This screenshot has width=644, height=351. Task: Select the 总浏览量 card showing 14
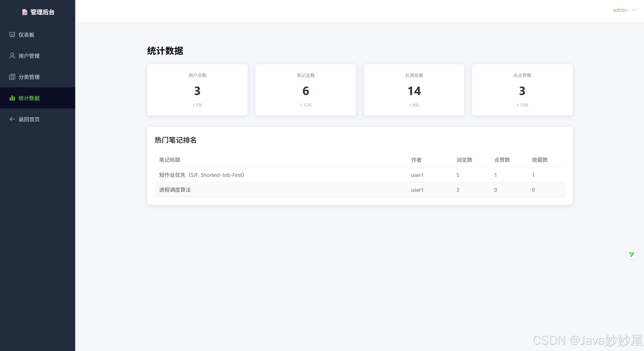(x=414, y=90)
